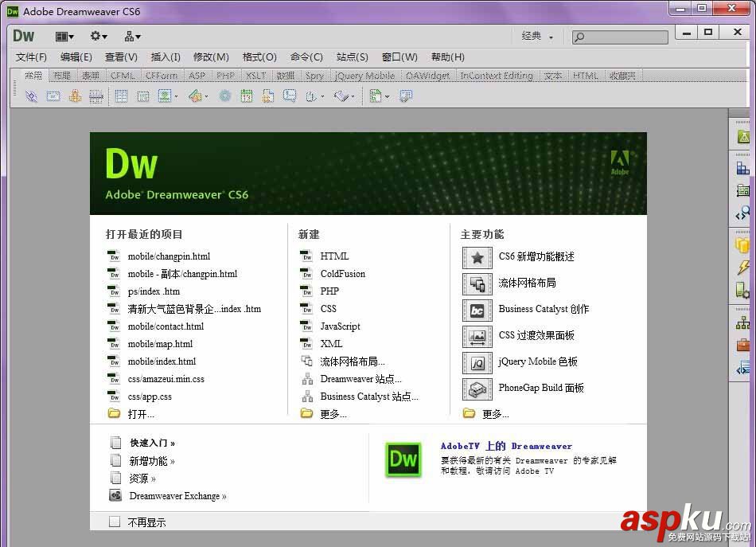Check the 不再显示 checkbox

coord(115,522)
